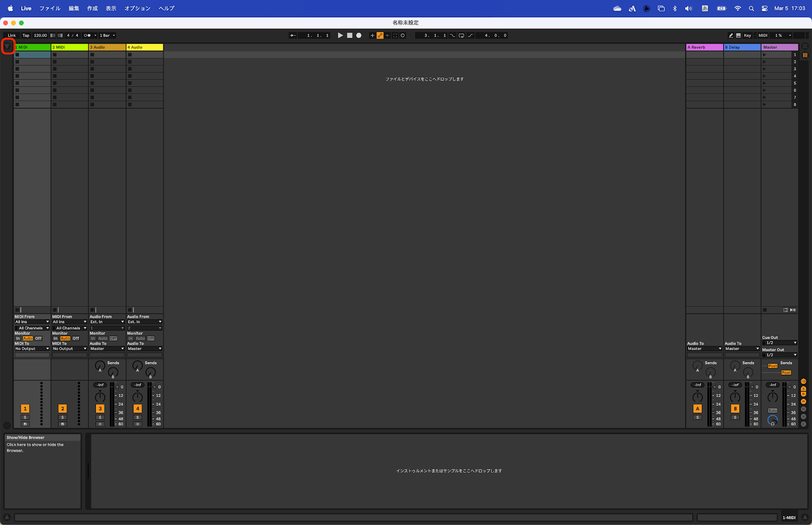The height and width of the screenshot is (525, 812).
Task: Open the Master Out 1/2 dropdown
Action: [x=780, y=355]
